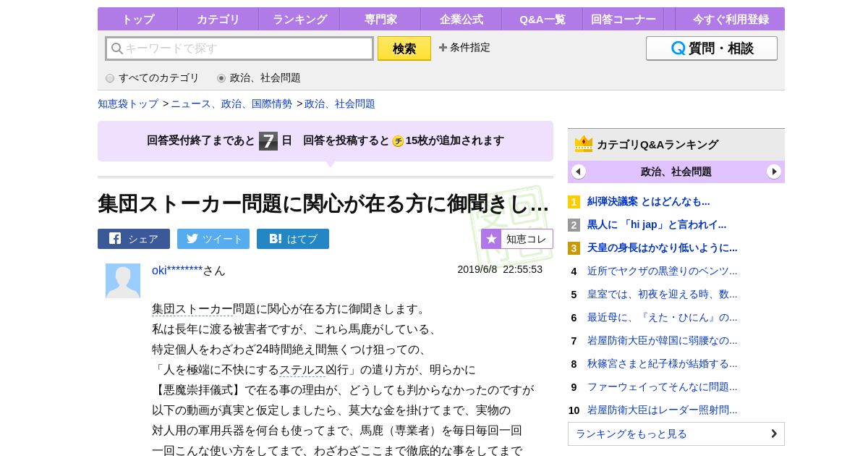Image resolution: width=868 pixels, height=456 pixels.
Task: Add to 知恵コレ with the star
Action: [517, 239]
